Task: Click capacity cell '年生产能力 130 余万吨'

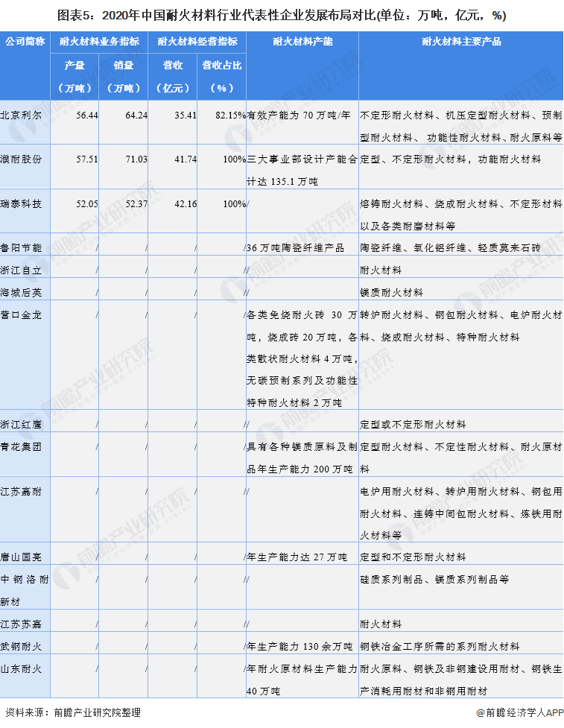Action: [x=300, y=647]
